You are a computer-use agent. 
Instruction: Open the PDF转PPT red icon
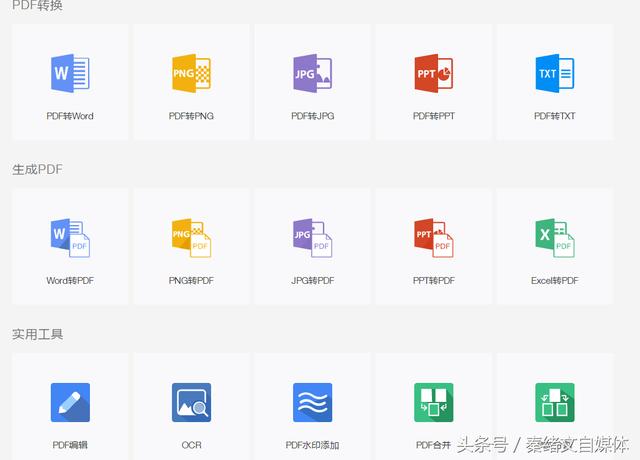[x=434, y=73]
